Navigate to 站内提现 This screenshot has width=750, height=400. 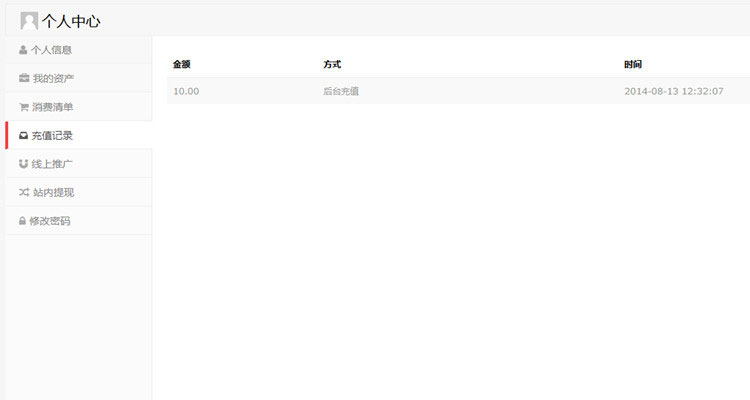point(53,192)
